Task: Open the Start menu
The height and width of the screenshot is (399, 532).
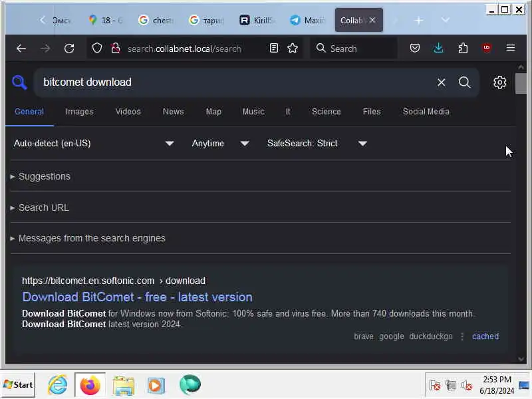Action: tap(18, 385)
